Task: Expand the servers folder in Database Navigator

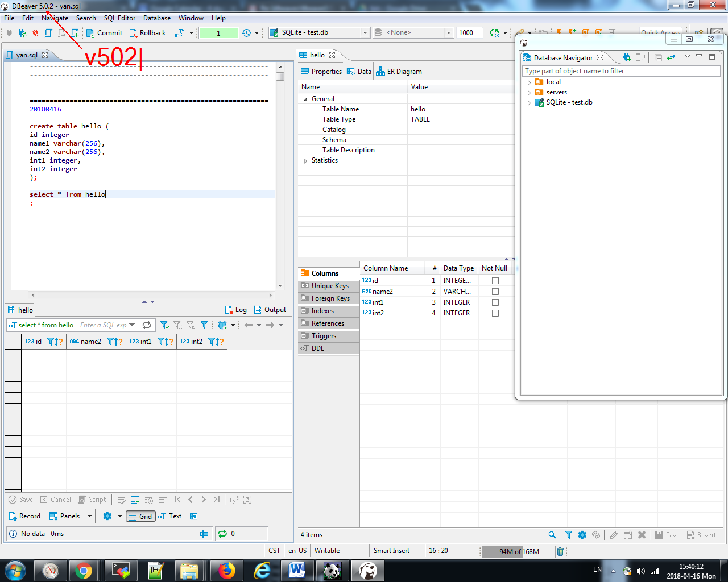Action: tap(529, 93)
